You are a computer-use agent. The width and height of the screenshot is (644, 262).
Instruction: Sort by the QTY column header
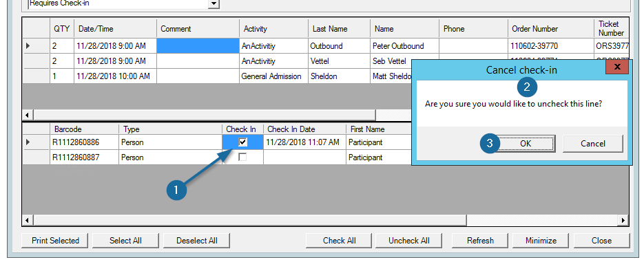[x=62, y=29]
